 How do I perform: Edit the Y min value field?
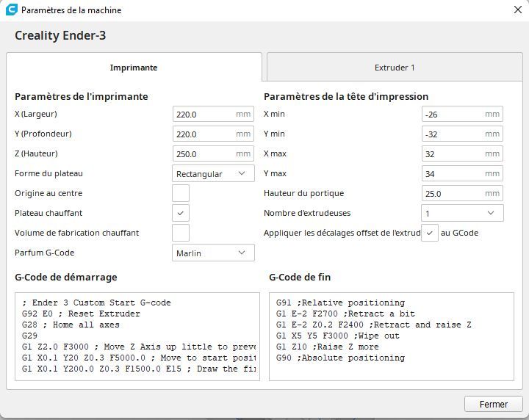point(462,134)
